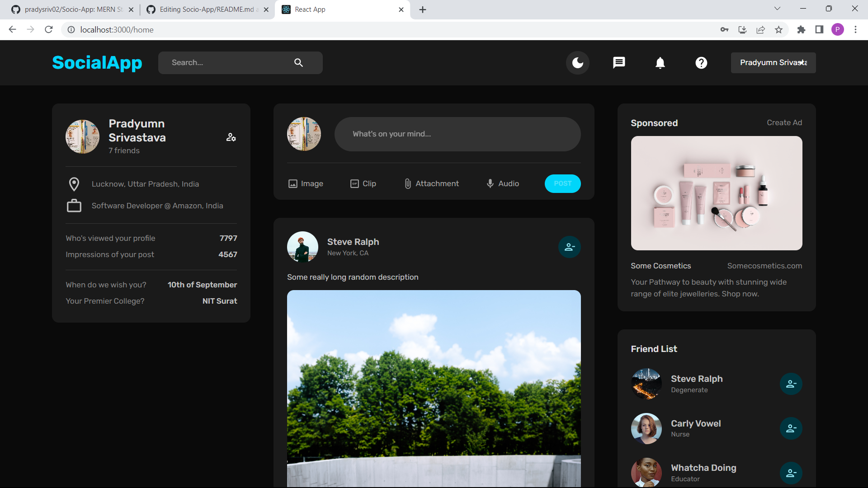Toggle friend connection for Carly Vowel
This screenshot has height=488, width=868.
pos(791,428)
